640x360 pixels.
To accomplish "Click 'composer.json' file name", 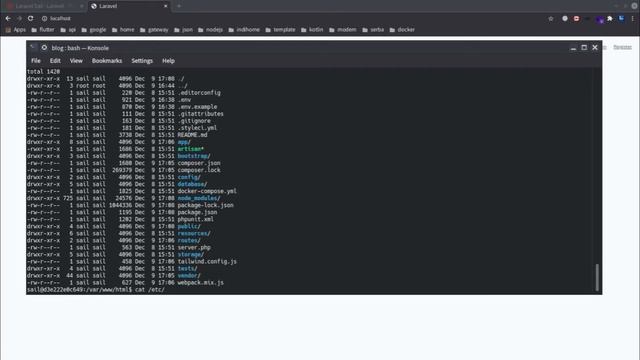I will tap(199, 163).
